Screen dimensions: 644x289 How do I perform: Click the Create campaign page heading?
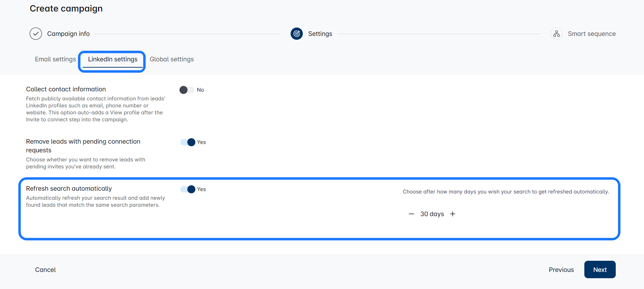click(66, 9)
